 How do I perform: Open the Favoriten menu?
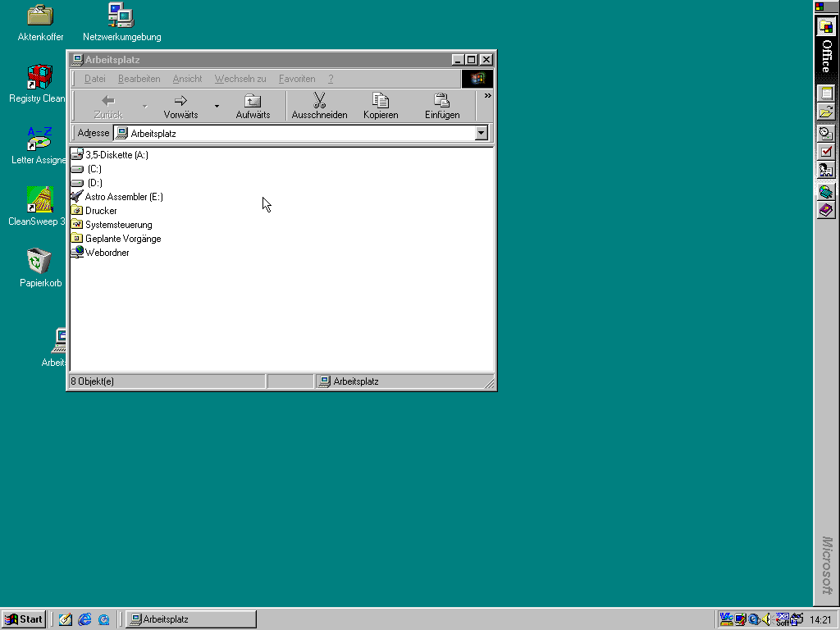point(297,79)
